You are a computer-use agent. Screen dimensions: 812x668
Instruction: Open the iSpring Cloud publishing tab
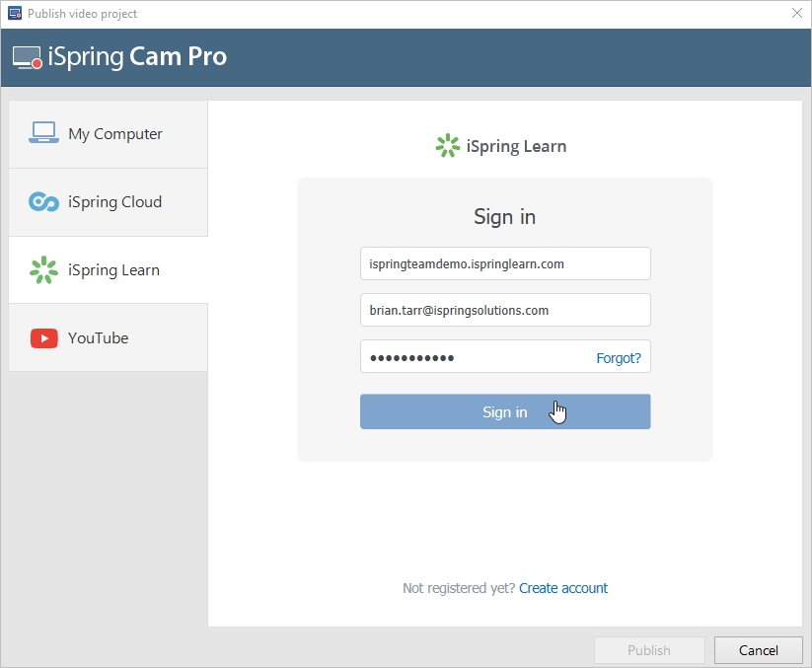tap(114, 202)
